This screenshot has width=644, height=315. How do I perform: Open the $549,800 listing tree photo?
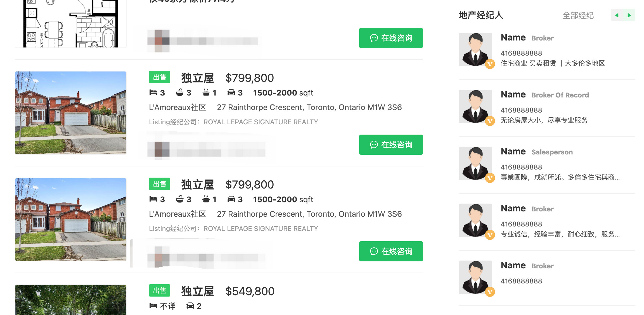(71, 300)
